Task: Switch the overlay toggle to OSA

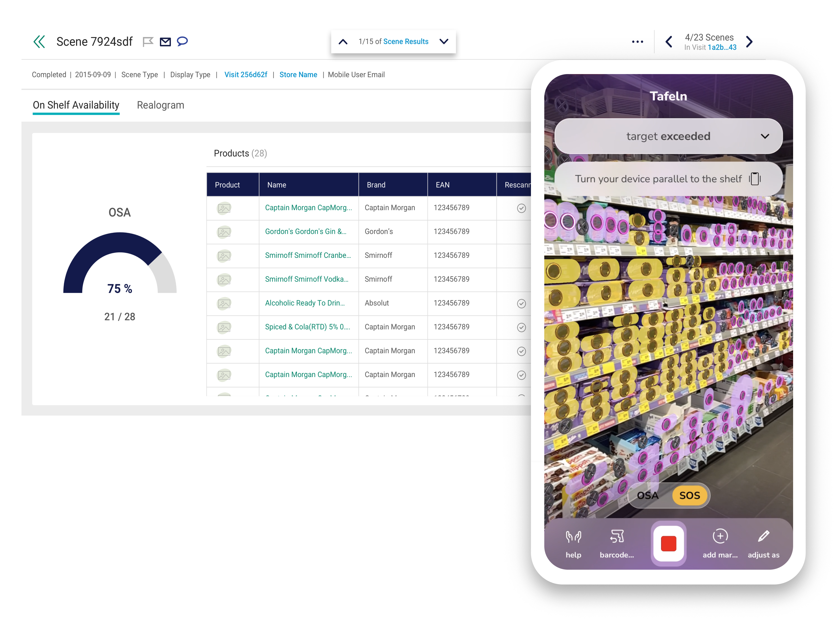Action: (x=647, y=495)
